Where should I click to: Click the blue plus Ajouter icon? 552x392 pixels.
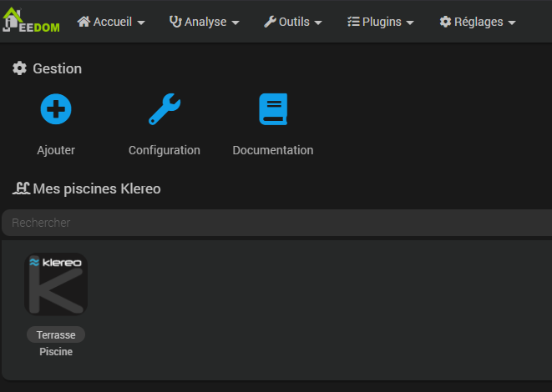coord(56,109)
